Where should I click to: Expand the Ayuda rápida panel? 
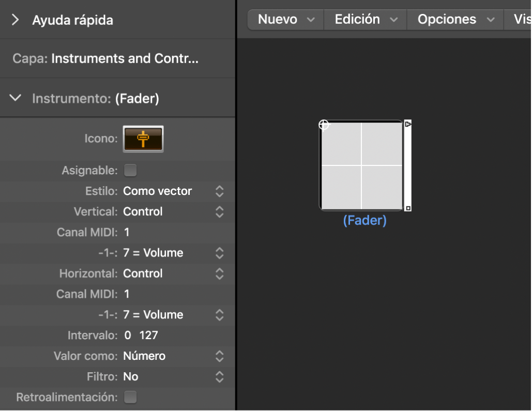coord(14,20)
